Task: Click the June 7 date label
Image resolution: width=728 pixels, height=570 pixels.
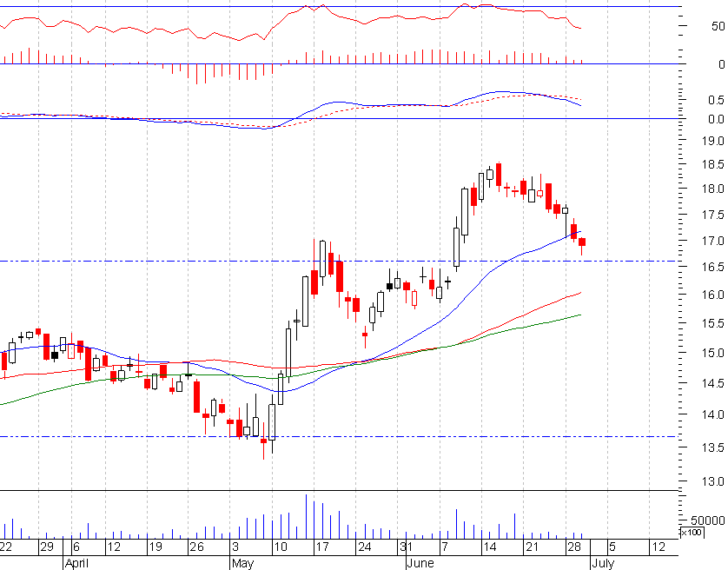Action: (445, 547)
